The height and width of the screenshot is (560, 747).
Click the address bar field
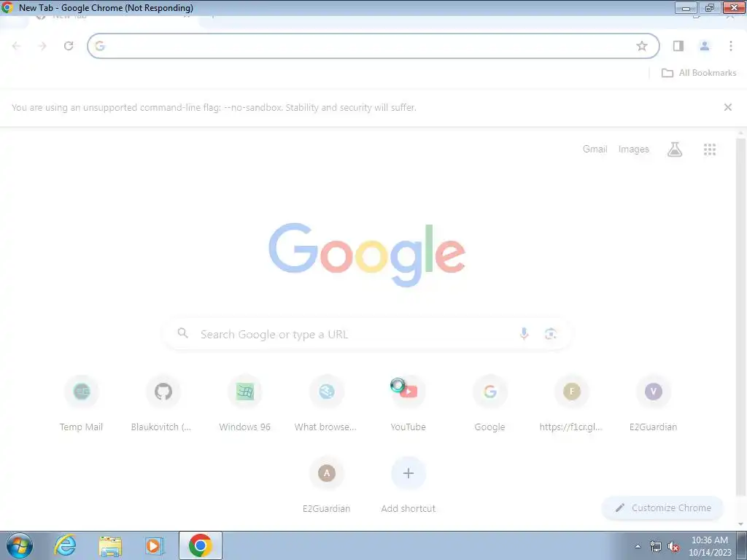tap(373, 46)
